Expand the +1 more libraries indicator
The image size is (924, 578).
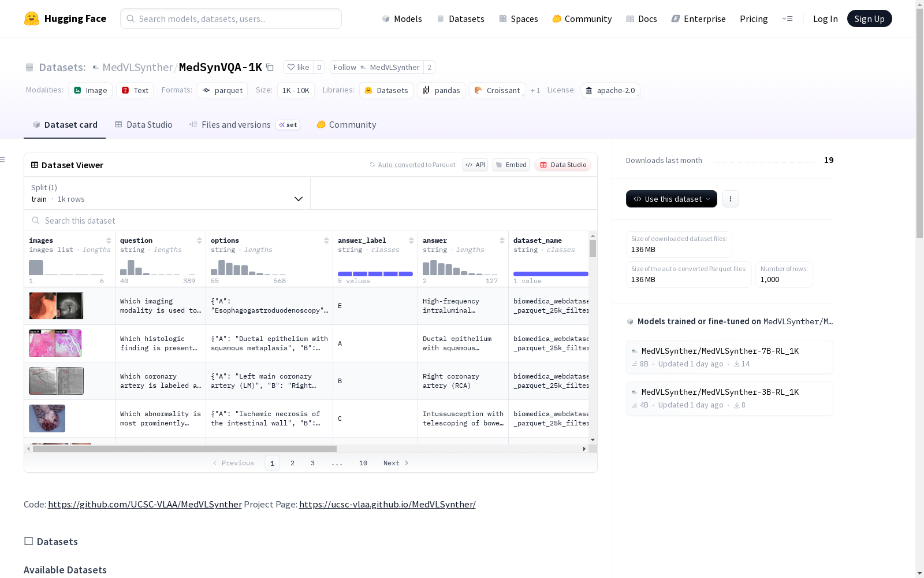pos(535,90)
